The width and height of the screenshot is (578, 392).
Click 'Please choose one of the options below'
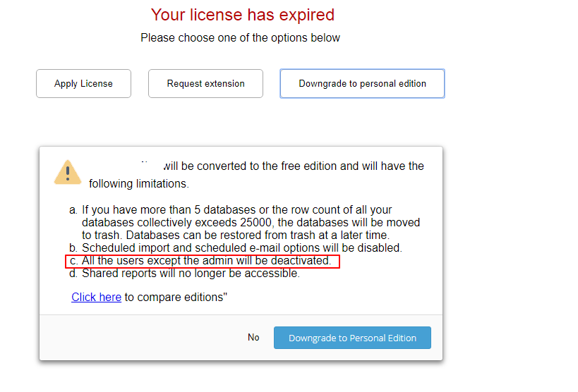(x=240, y=37)
